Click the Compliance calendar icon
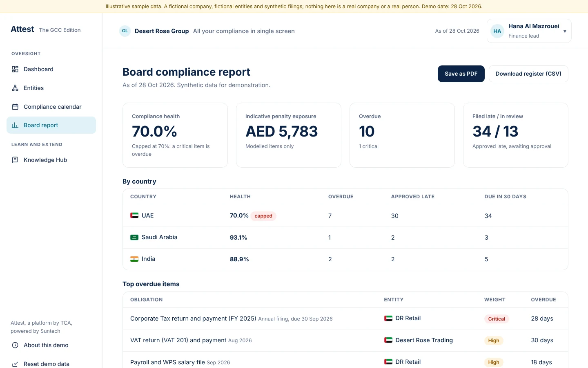 [15, 107]
